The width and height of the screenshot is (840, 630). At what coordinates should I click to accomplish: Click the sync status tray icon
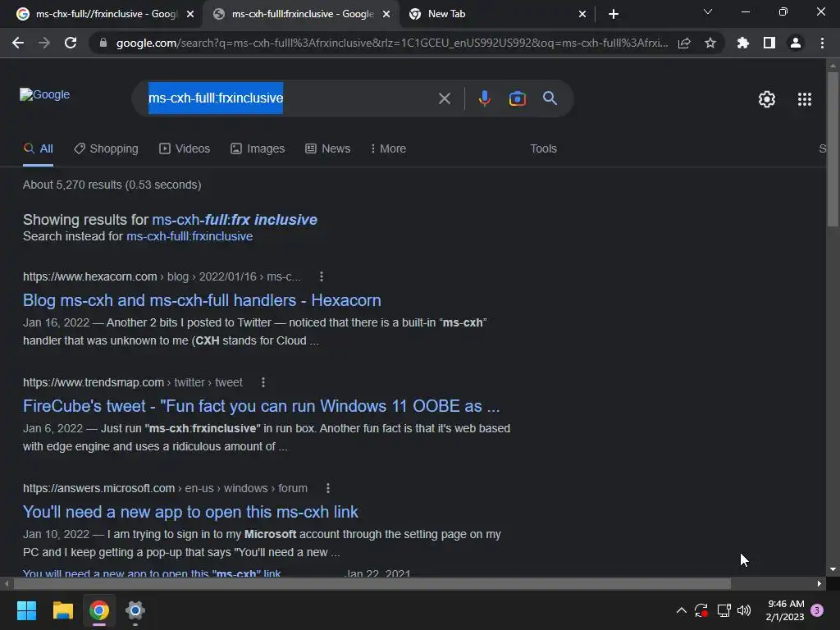701,609
